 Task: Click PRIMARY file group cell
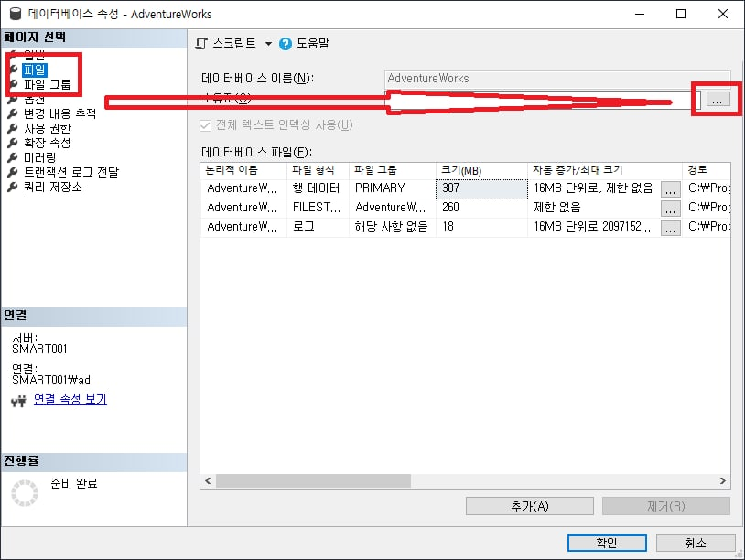[393, 188]
